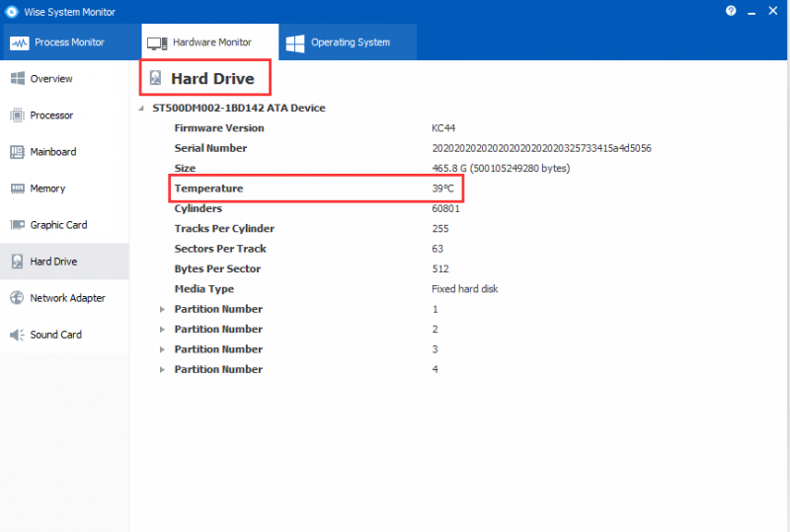Close the Wise System Monitor window

tap(773, 11)
